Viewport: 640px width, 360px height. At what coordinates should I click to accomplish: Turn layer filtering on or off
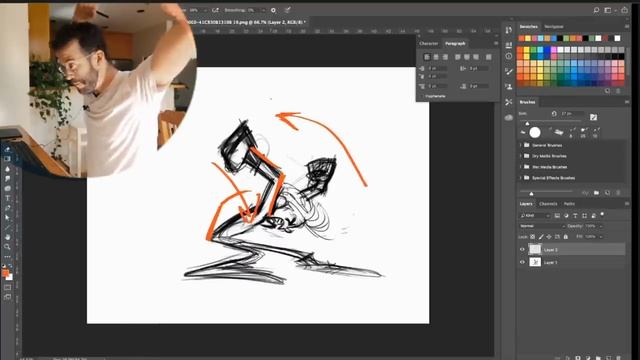click(x=602, y=214)
